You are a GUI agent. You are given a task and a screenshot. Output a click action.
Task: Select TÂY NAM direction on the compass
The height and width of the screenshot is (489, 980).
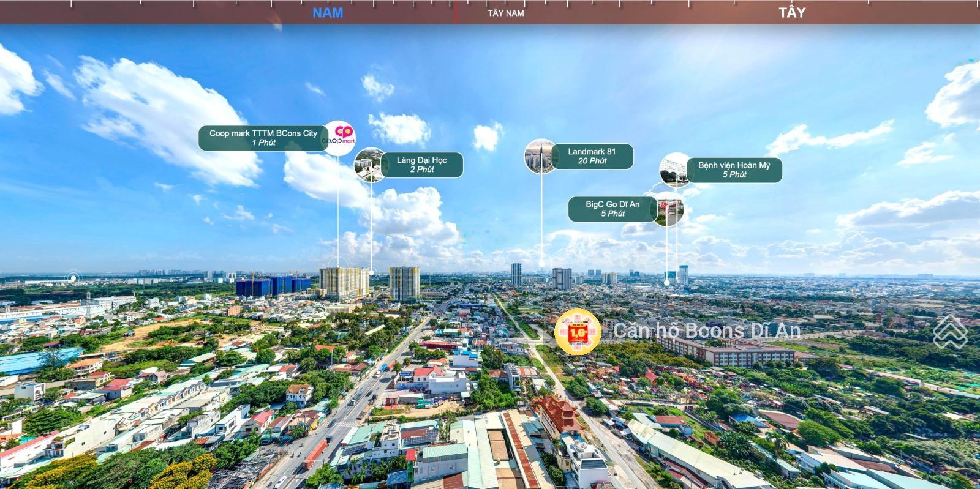pyautogui.click(x=505, y=13)
